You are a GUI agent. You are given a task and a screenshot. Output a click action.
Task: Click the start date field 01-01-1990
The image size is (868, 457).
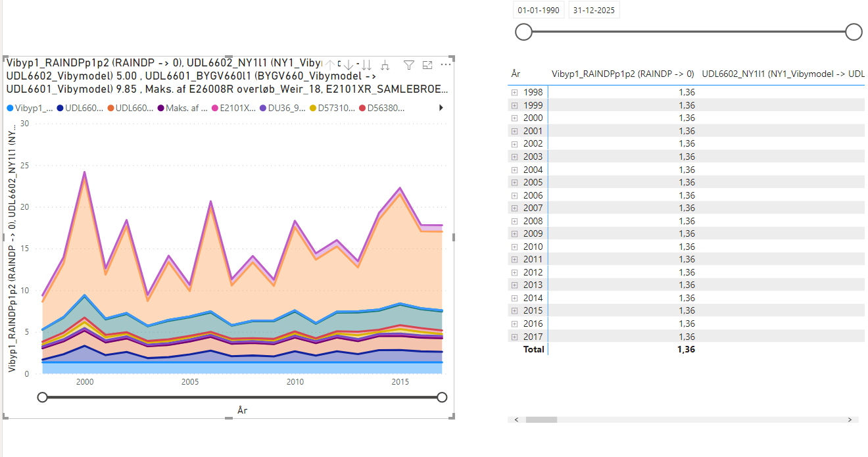pyautogui.click(x=538, y=11)
